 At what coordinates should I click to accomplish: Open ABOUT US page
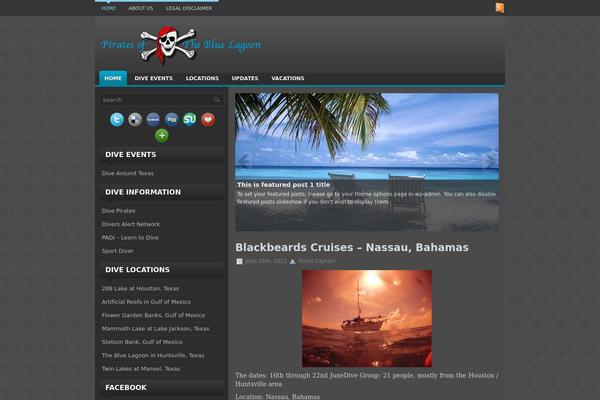coord(140,8)
